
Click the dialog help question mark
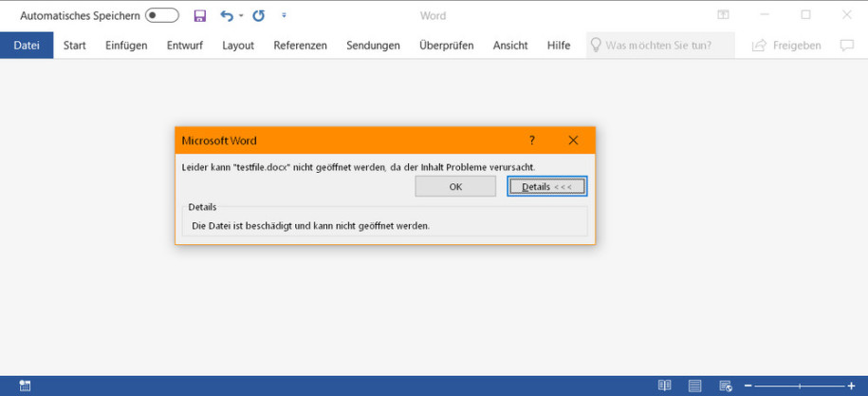[x=532, y=141]
